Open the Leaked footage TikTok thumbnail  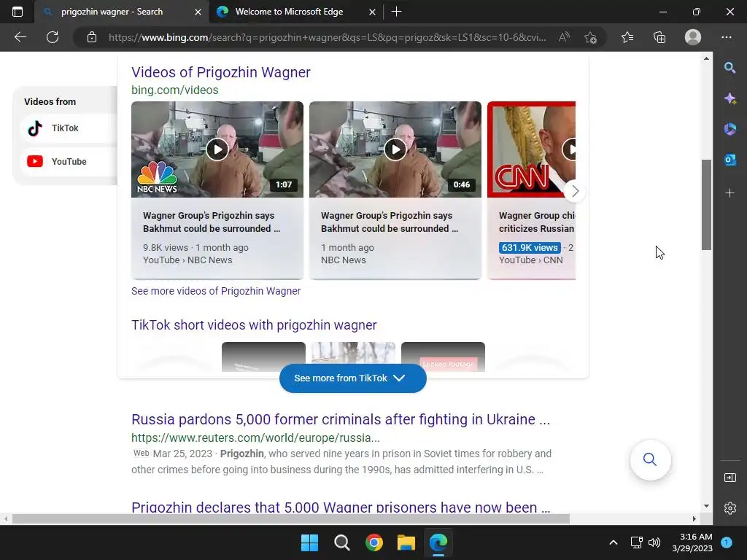tap(443, 357)
